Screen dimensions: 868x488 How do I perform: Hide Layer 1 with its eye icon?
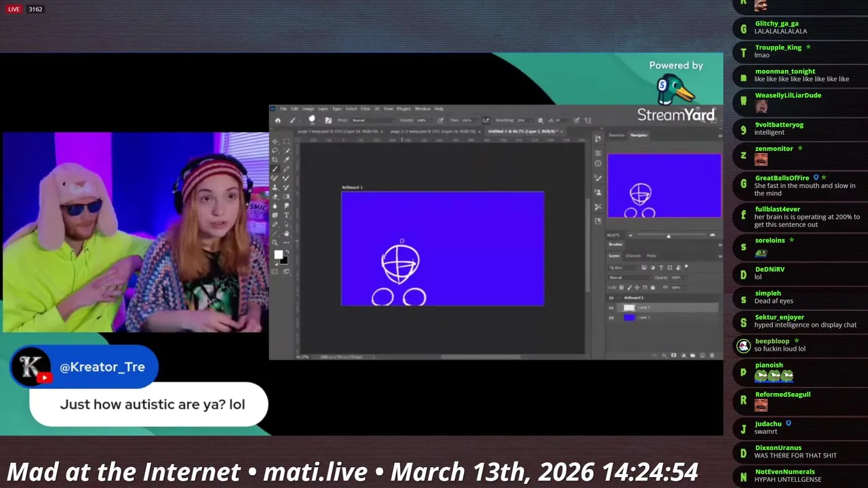point(611,318)
